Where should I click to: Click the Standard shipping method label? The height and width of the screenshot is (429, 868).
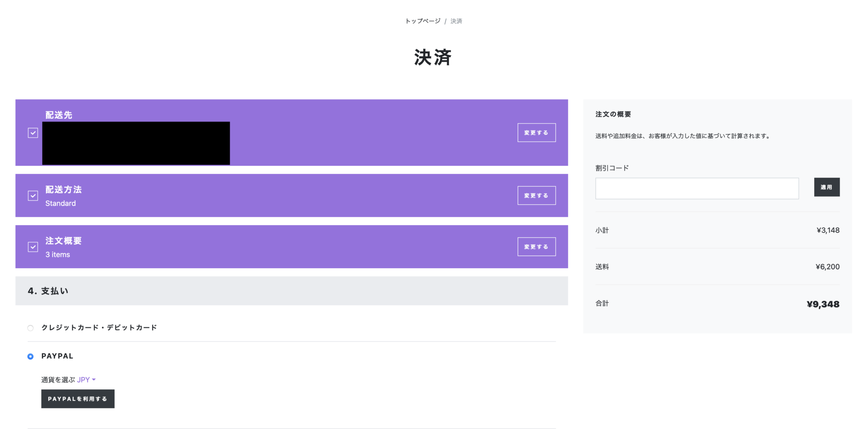pos(60,203)
